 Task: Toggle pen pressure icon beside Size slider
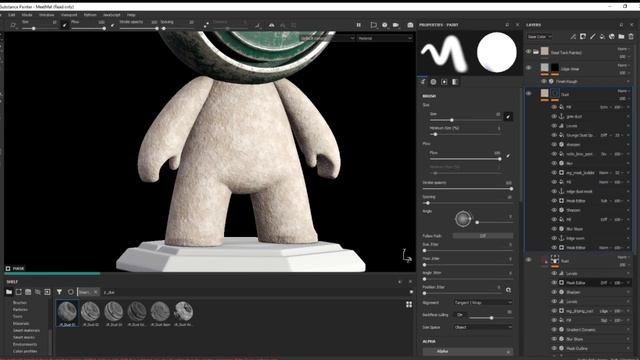tap(64, 25)
